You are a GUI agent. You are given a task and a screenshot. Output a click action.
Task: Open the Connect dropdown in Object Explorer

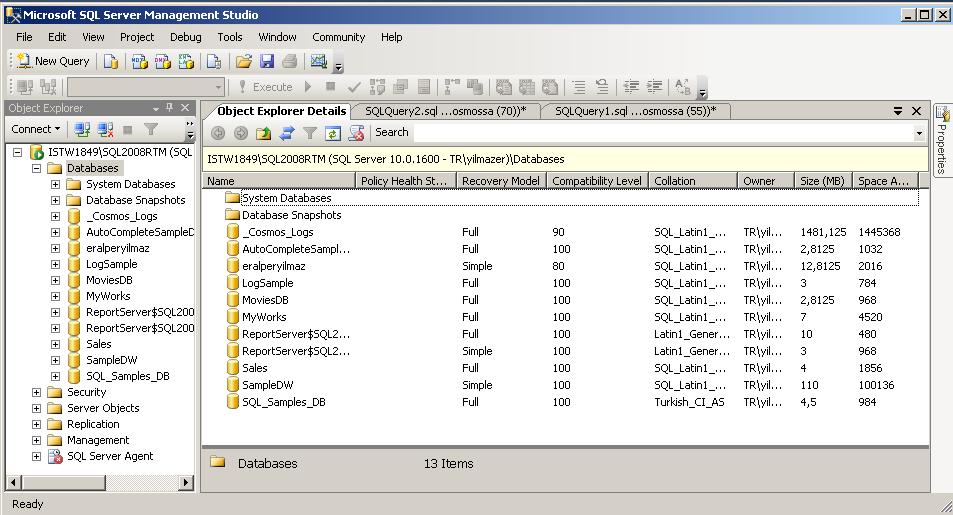tap(36, 129)
